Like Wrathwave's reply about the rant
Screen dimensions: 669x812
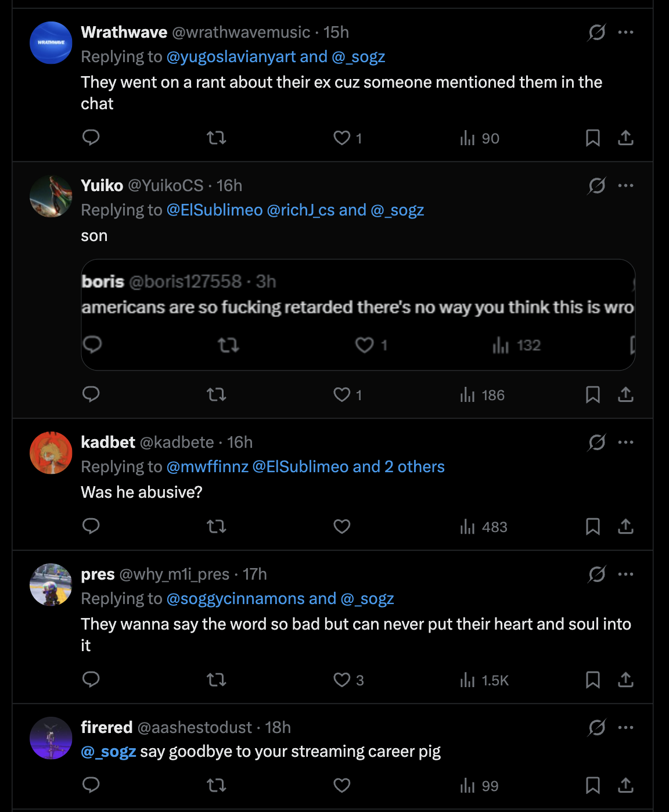(342, 138)
